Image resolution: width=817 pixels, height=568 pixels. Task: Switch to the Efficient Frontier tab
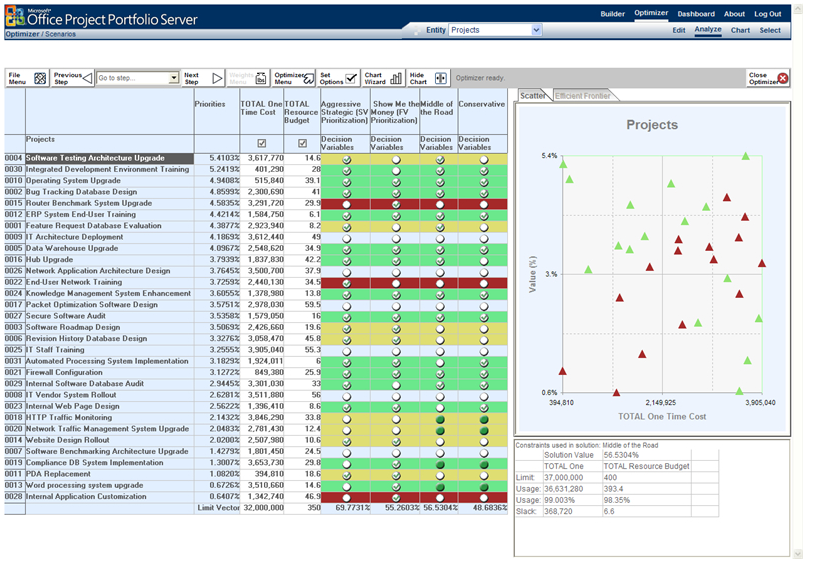(583, 96)
